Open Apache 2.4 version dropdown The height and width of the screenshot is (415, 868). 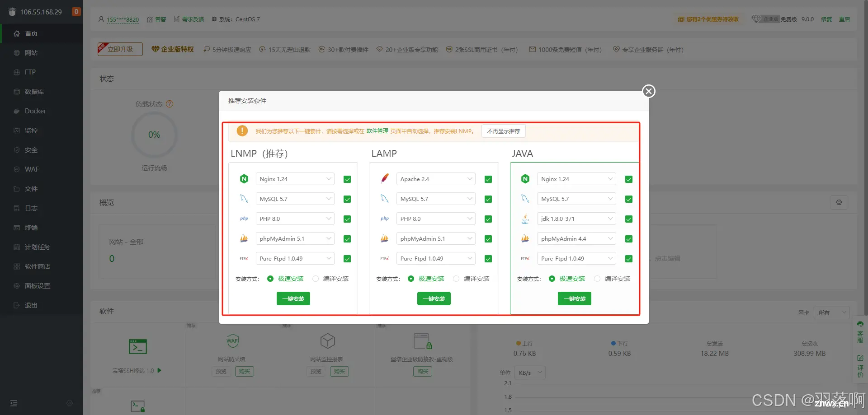(436, 179)
